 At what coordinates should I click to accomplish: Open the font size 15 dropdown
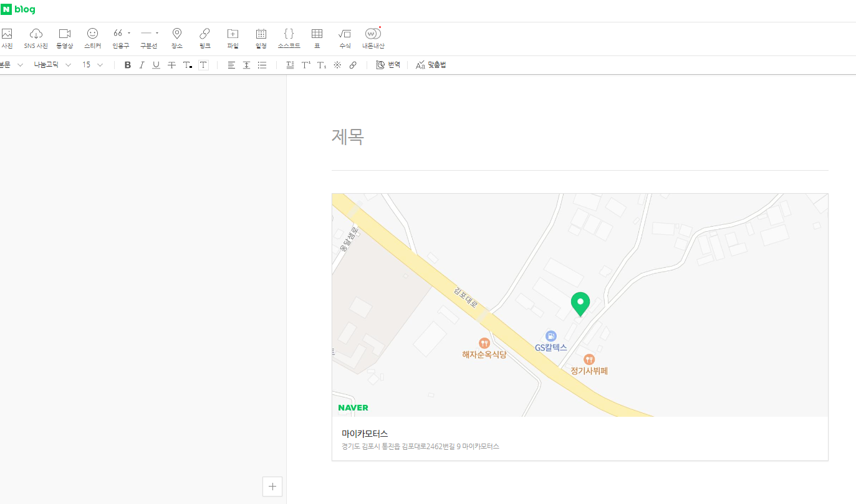92,65
